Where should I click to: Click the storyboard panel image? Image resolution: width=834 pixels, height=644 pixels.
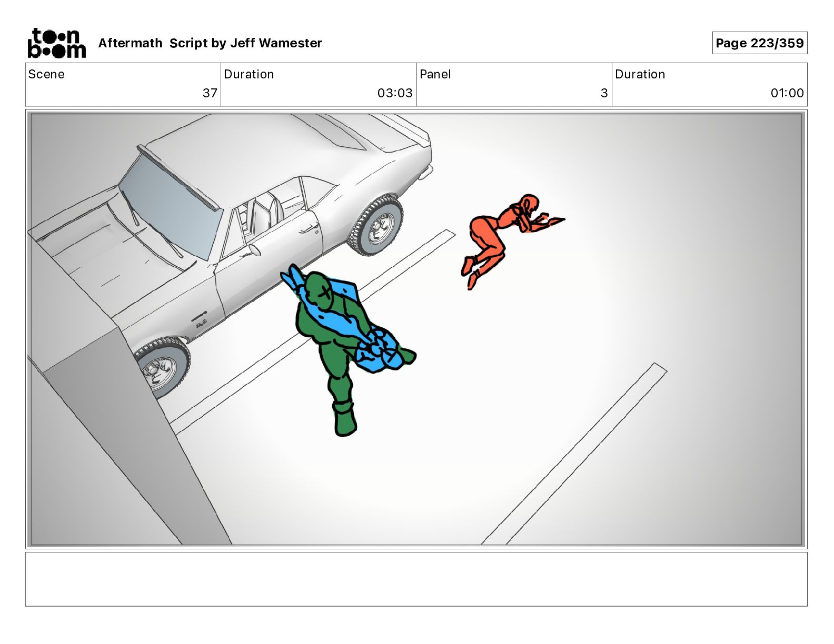[416, 329]
